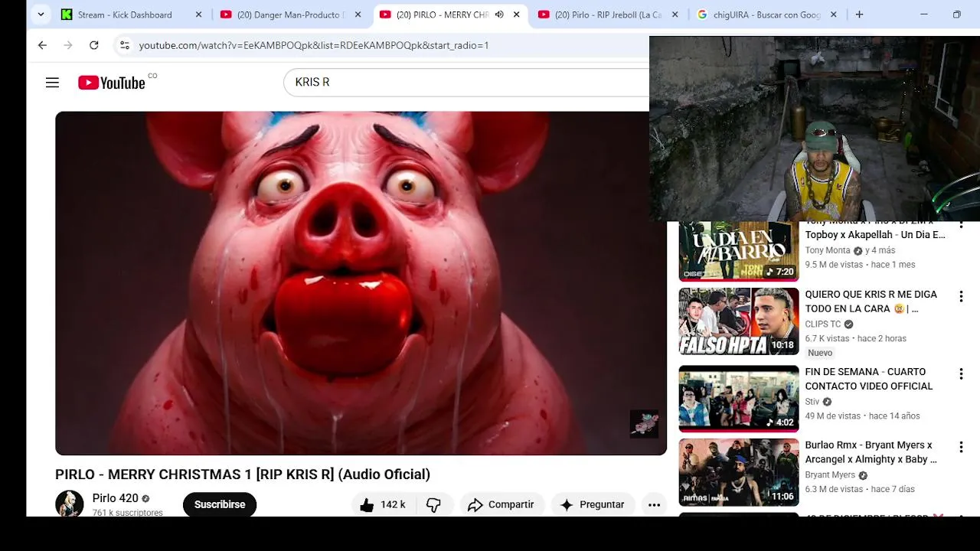Focus the YouTube search box with KRIS R

[x=465, y=82]
